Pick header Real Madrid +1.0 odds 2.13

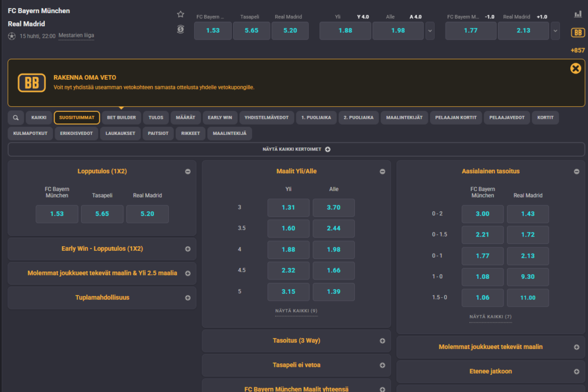click(x=524, y=31)
